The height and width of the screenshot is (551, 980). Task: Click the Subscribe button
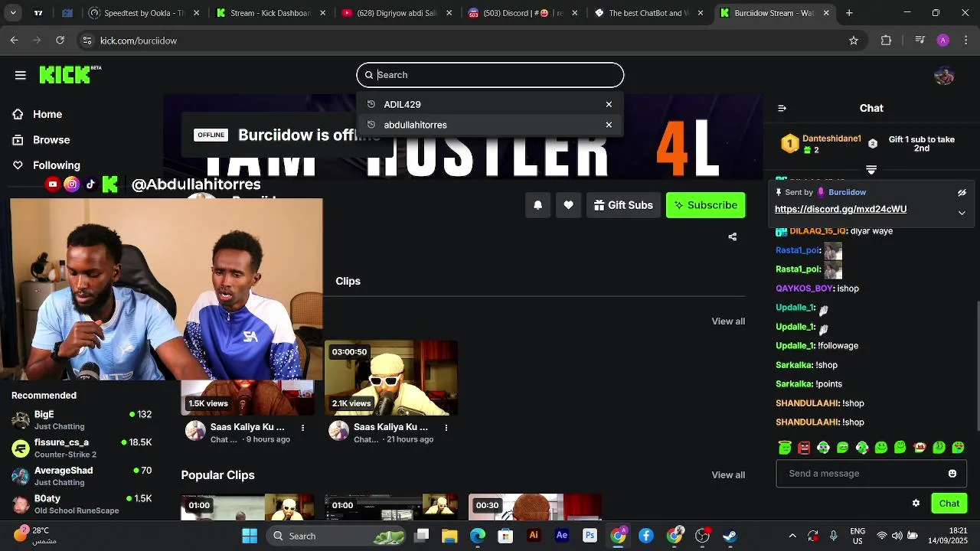pos(705,205)
